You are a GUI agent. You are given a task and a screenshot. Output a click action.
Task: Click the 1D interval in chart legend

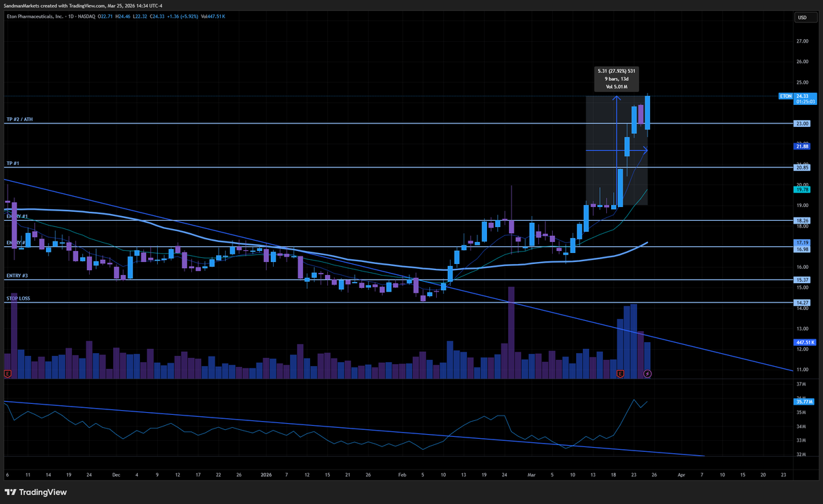coord(71,16)
